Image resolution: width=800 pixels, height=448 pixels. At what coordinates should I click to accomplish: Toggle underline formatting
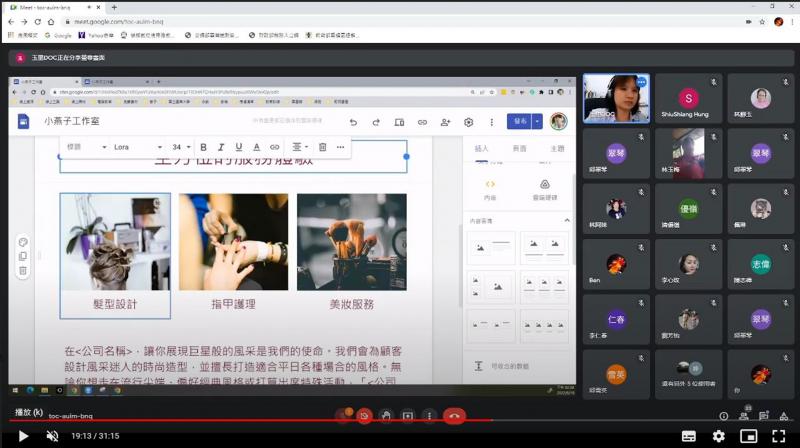238,147
